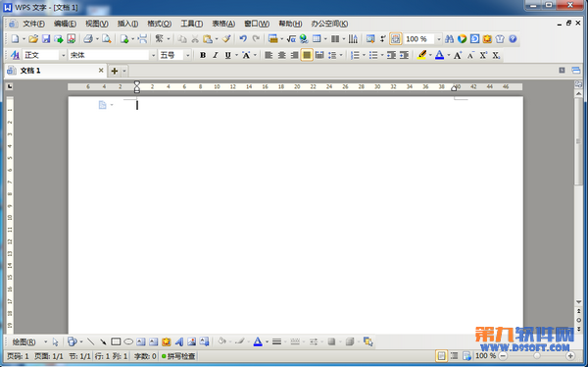The height and width of the screenshot is (367, 588).
Task: Insert WordArt from drawing toolbar
Action: pos(179,341)
